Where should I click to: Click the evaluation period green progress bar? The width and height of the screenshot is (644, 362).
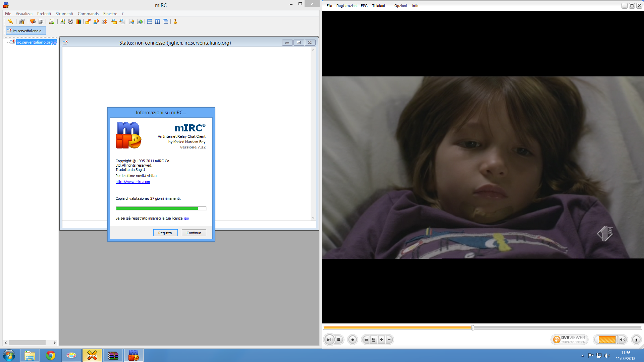(x=161, y=208)
